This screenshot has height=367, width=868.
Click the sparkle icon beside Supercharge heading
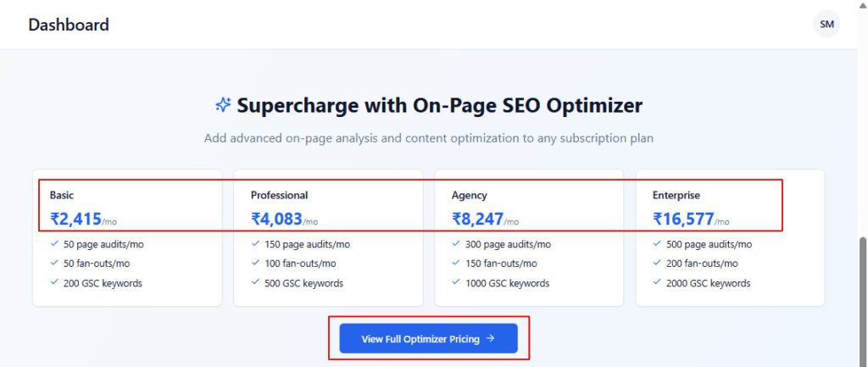223,105
